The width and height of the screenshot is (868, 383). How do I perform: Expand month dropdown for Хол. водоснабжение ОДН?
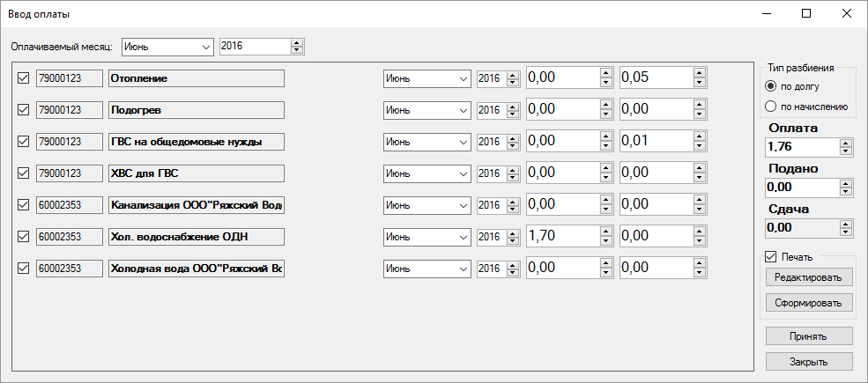click(464, 237)
